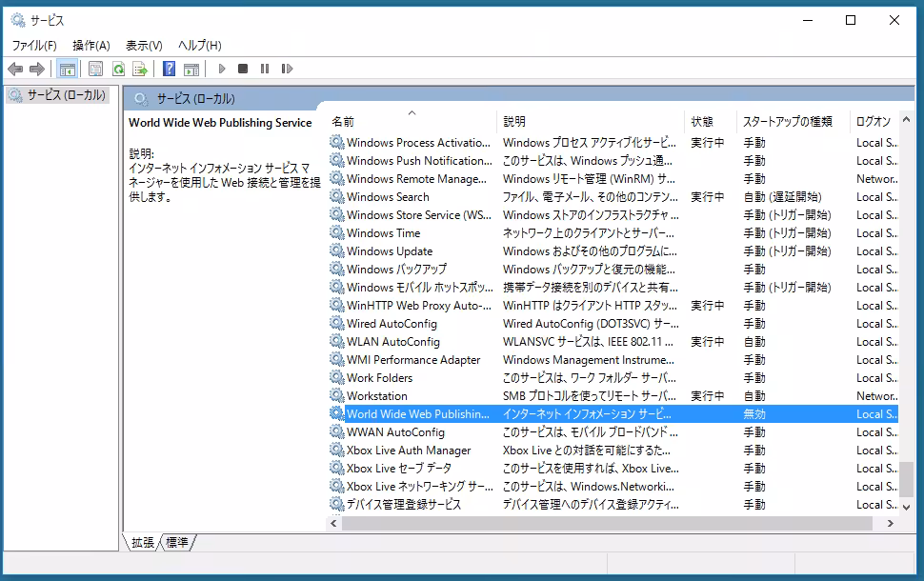Click the gear icon of Workstation row
Viewport: 924px width, 581px height.
[337, 395]
